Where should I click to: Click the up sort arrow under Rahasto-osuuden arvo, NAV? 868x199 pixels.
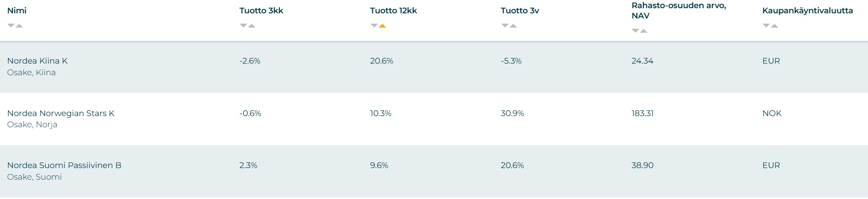pos(643,31)
